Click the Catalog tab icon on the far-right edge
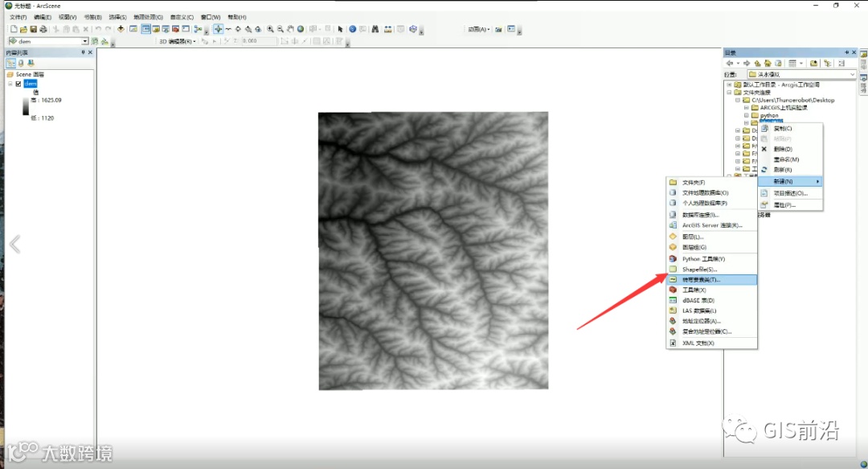 pyautogui.click(x=863, y=55)
